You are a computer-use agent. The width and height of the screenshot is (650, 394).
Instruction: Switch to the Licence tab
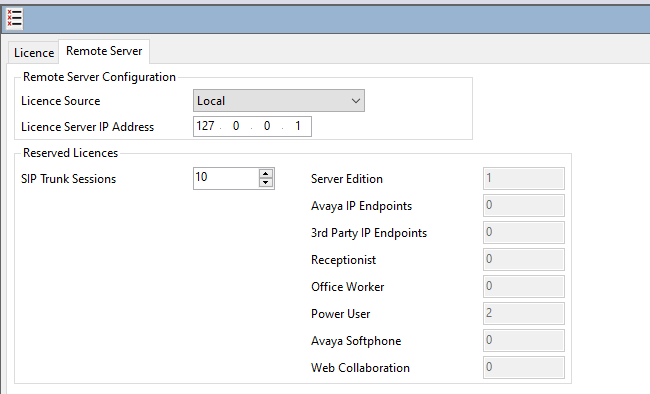pyautogui.click(x=34, y=53)
